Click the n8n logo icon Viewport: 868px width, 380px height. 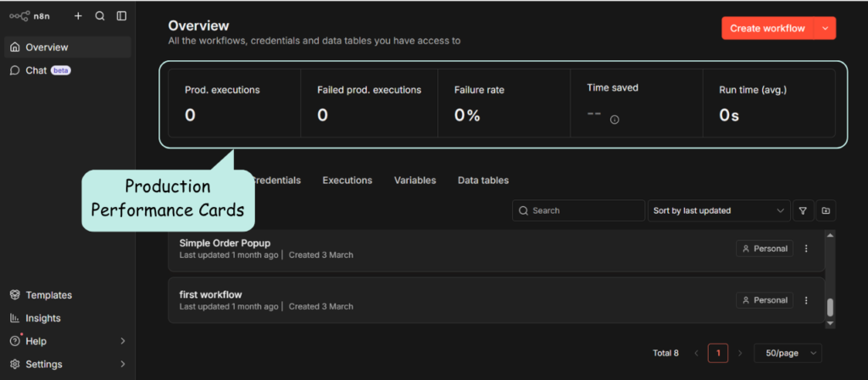pos(19,16)
